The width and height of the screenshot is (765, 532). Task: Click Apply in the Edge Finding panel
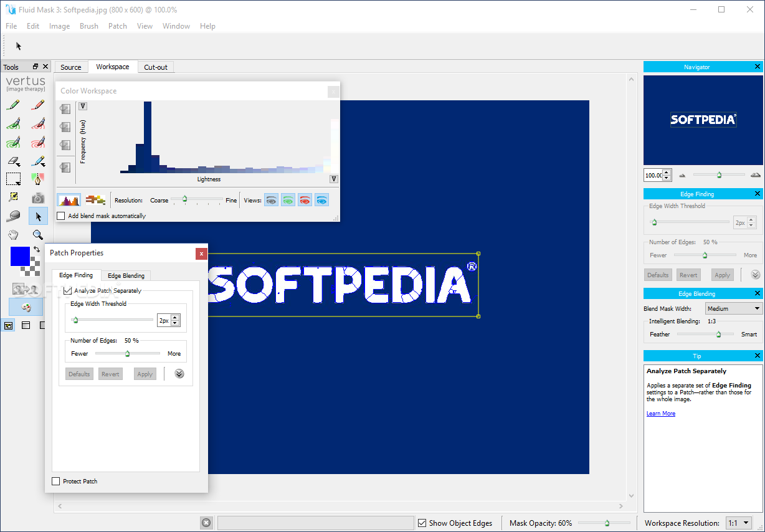click(x=722, y=275)
